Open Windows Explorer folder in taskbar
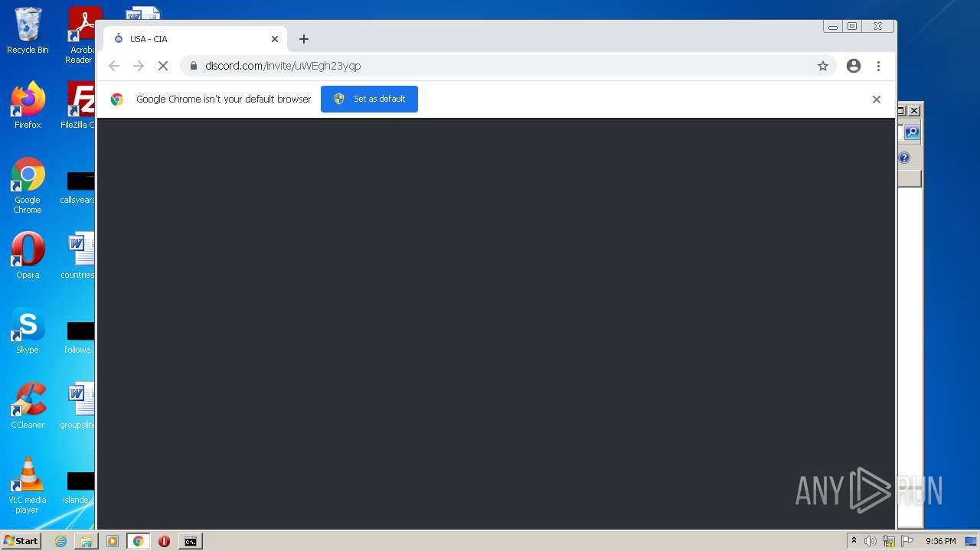Screen dimensions: 980x551 [87, 541]
